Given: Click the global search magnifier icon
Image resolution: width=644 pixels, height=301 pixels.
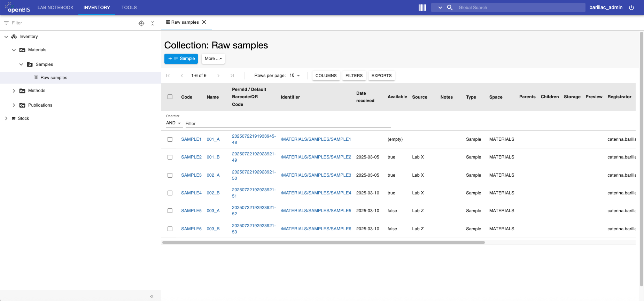Looking at the screenshot, I should [450, 8].
